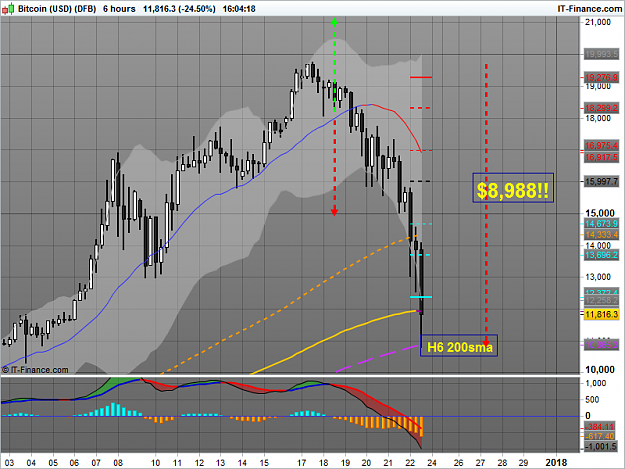Click date 15 on the time axis

(264, 463)
